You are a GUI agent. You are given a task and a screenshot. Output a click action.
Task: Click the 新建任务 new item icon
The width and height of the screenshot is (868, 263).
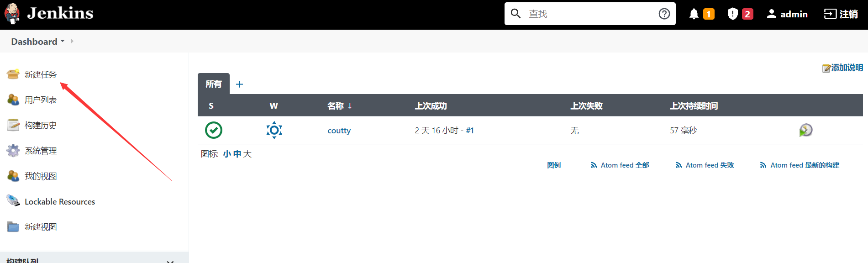13,74
